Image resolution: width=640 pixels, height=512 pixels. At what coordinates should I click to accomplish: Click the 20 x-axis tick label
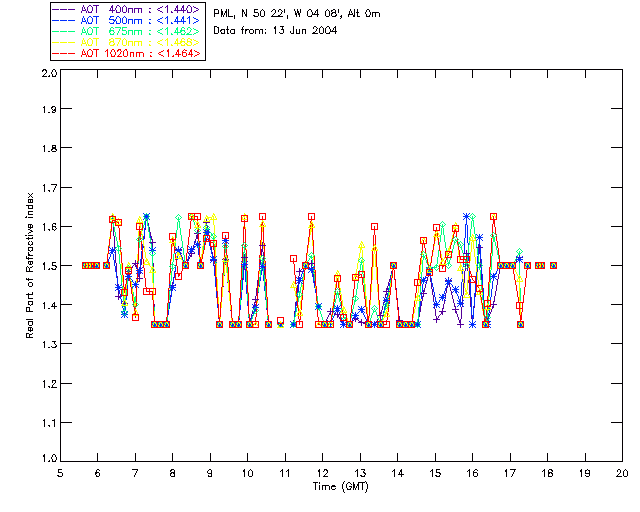click(622, 473)
